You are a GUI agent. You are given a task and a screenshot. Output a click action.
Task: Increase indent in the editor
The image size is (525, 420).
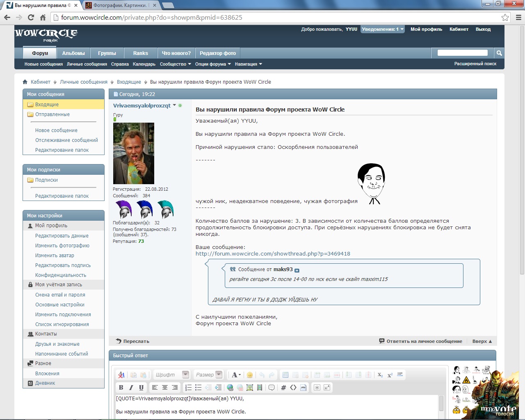tap(218, 388)
